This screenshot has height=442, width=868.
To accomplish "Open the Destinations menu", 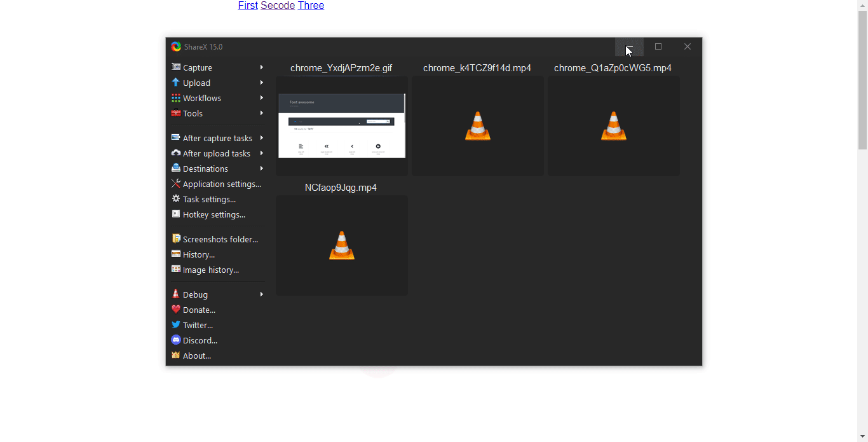I will pyautogui.click(x=217, y=169).
